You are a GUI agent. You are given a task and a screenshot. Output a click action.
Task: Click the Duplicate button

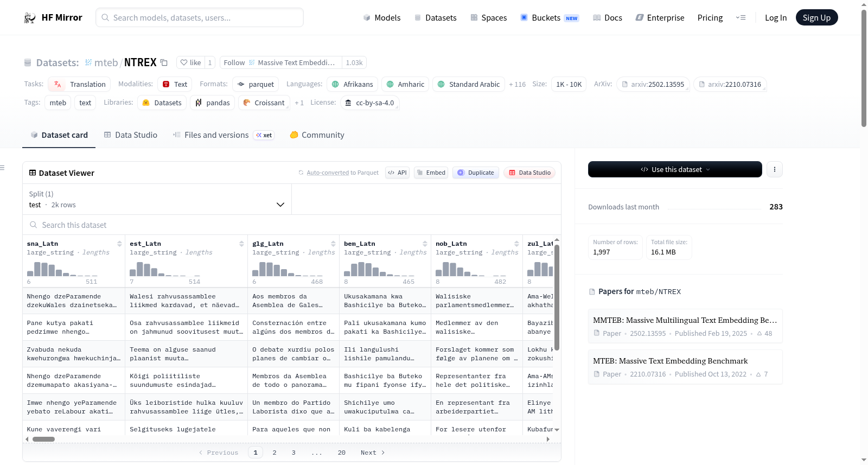coord(476,173)
